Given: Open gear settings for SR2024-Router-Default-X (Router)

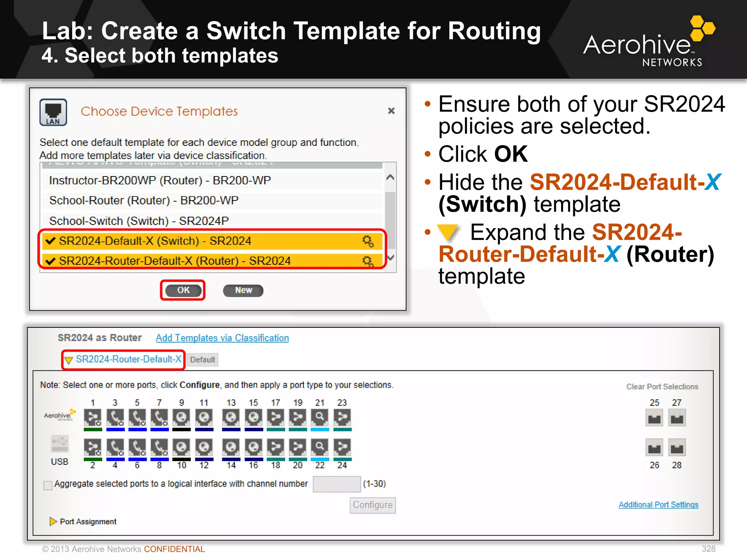Looking at the screenshot, I should (x=368, y=261).
